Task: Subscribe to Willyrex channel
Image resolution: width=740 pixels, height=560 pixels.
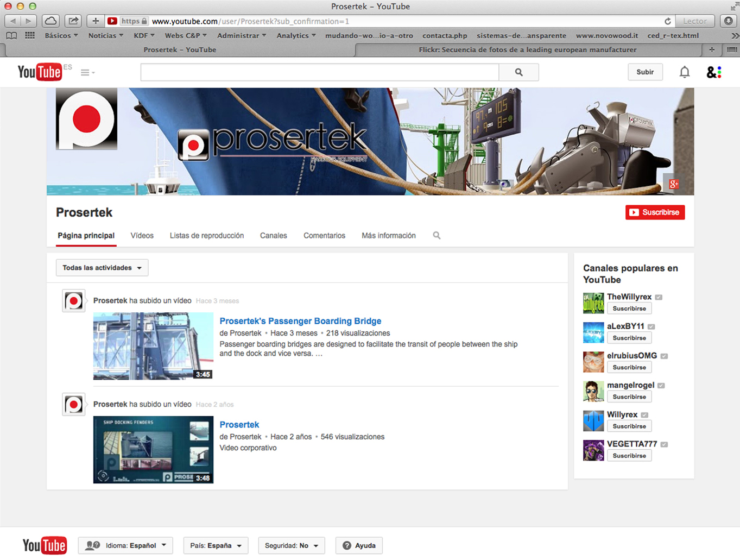Action: 629,426
